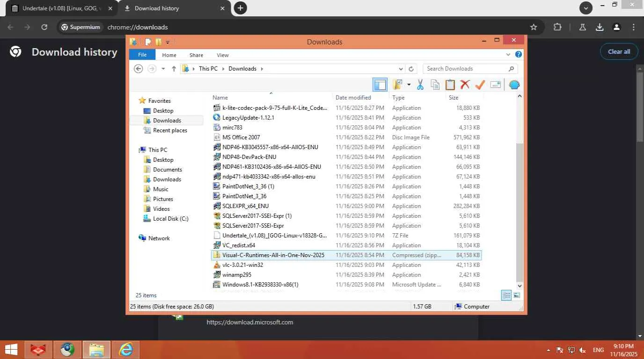Open the address bar history dropdown

(x=401, y=69)
